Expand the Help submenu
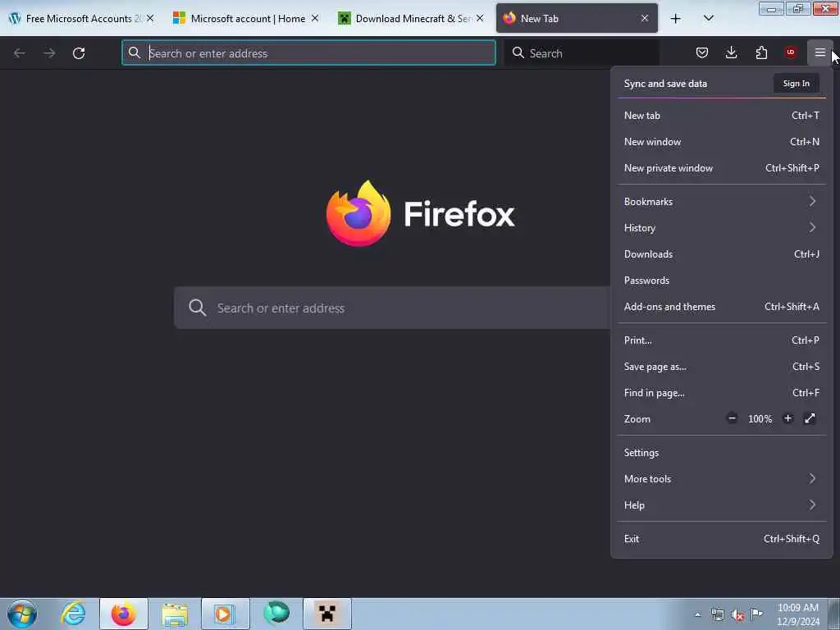Screen dimensions: 840x630 tap(722, 504)
